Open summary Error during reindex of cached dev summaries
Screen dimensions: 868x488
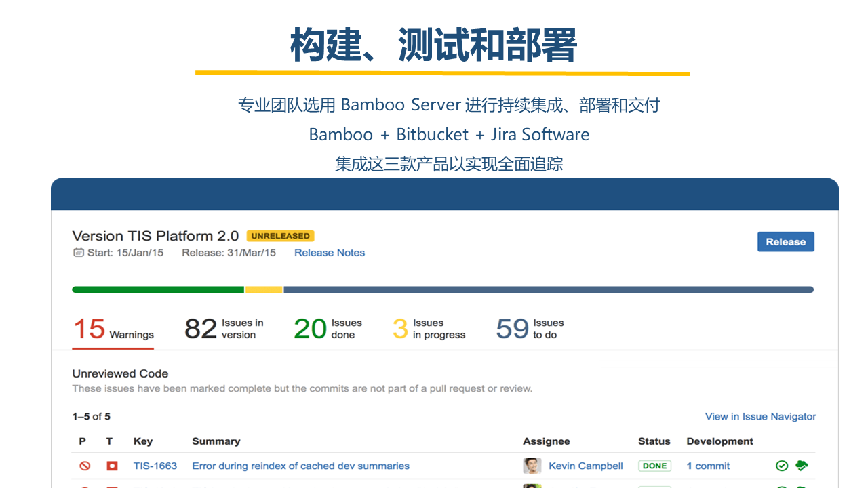point(301,466)
